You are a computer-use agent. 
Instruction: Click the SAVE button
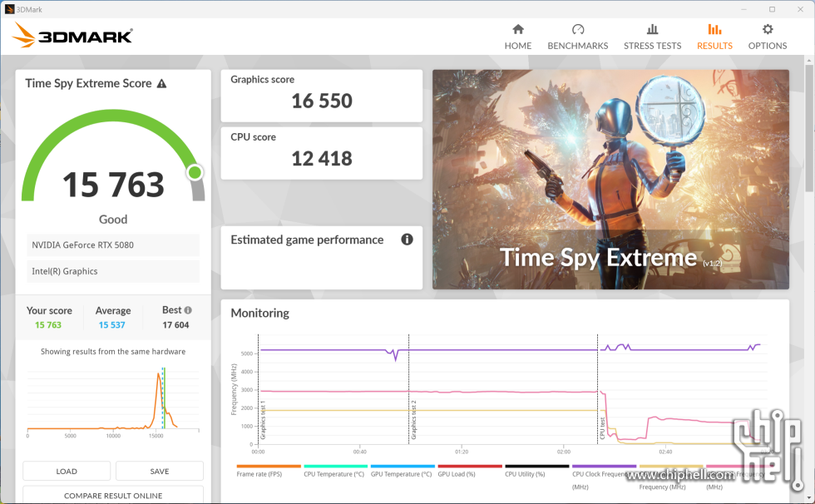click(x=160, y=472)
